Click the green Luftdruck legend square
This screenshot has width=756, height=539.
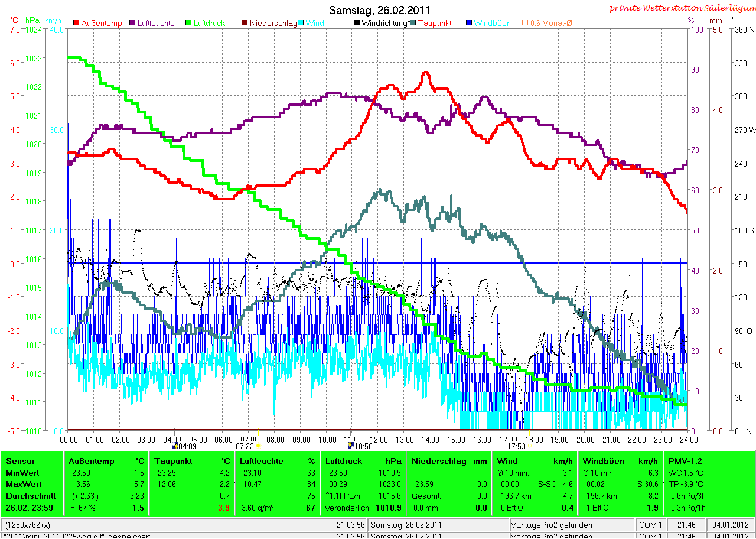[189, 23]
